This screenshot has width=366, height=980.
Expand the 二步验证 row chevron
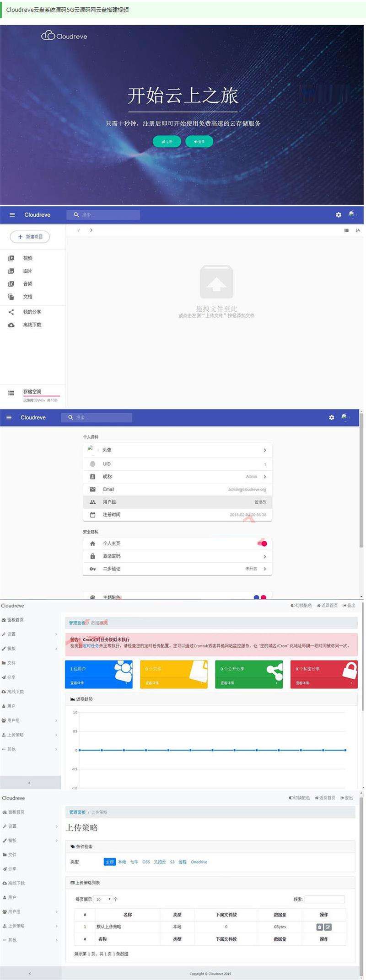[264, 569]
